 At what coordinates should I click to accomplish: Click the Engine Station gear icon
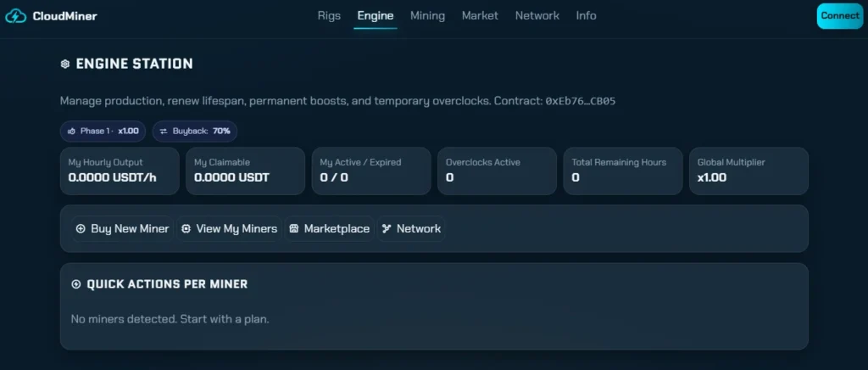coord(64,64)
